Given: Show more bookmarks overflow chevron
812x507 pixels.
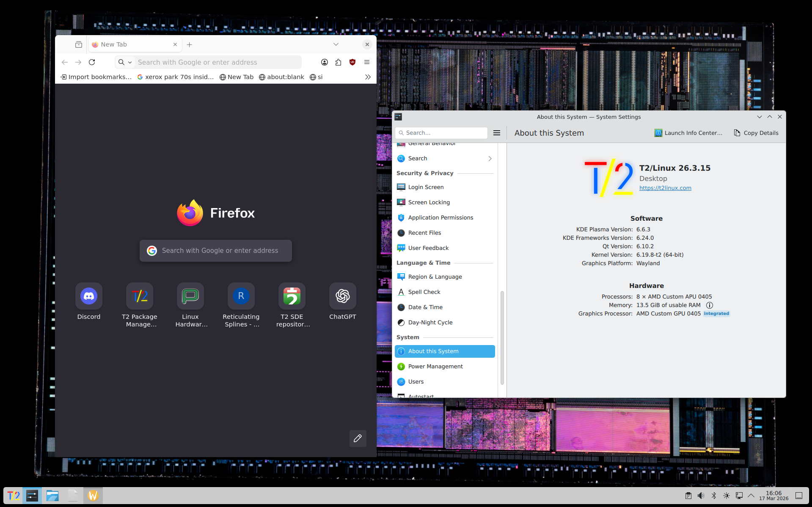Looking at the screenshot, I should point(368,77).
